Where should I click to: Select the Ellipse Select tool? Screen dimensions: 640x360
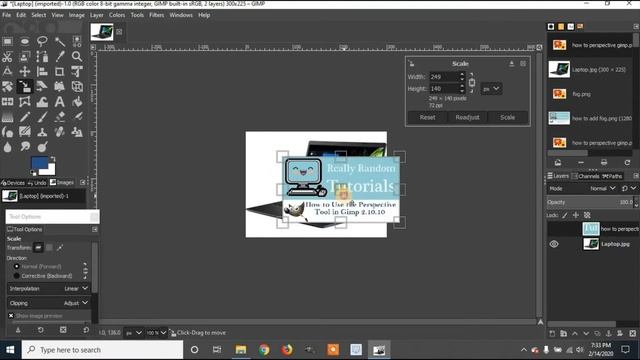click(25, 41)
